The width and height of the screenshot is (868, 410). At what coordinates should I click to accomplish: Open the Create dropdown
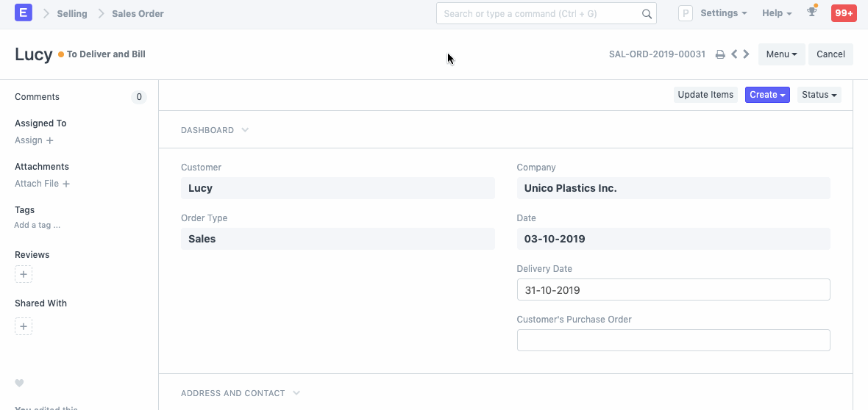(x=767, y=95)
